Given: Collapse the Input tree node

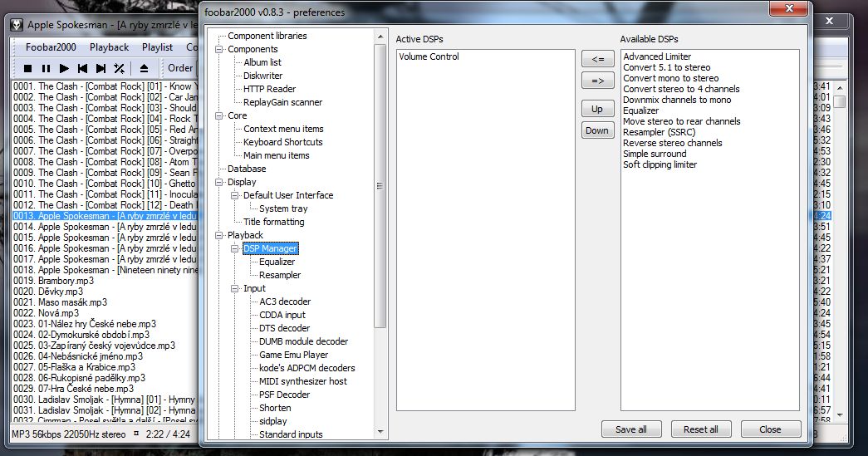Looking at the screenshot, I should click(235, 288).
